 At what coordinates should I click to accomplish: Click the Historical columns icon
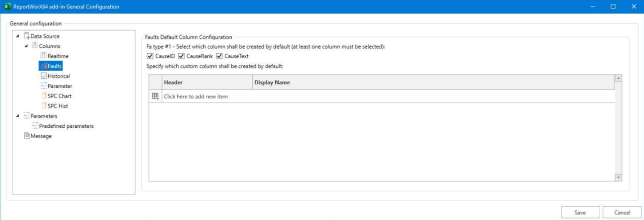tap(43, 76)
